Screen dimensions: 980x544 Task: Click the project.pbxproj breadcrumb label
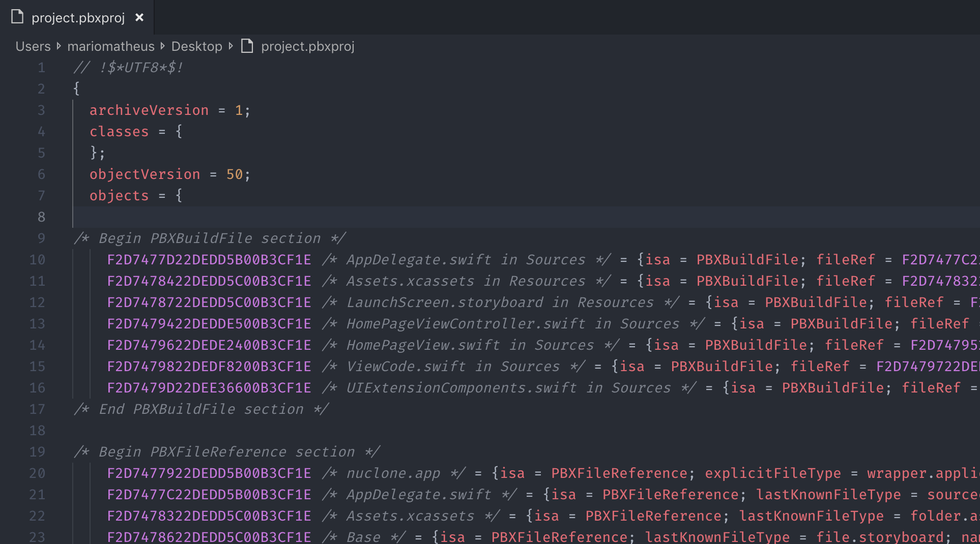[x=308, y=46]
